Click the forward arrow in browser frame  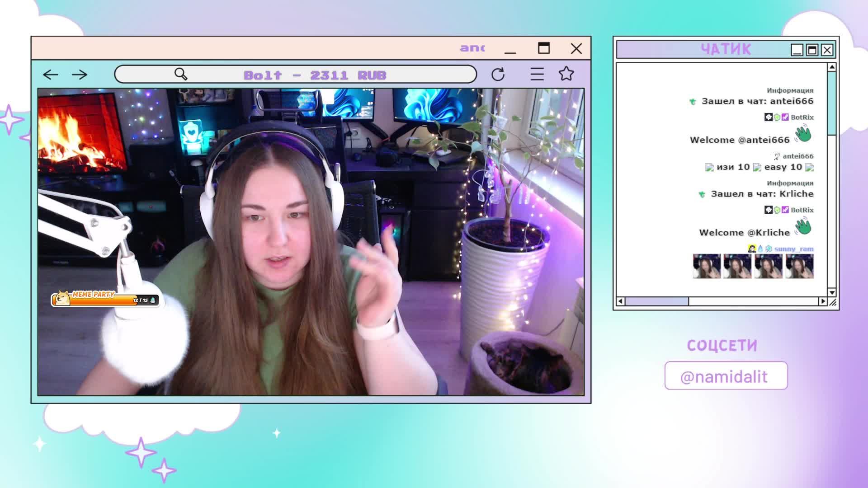pos(80,75)
